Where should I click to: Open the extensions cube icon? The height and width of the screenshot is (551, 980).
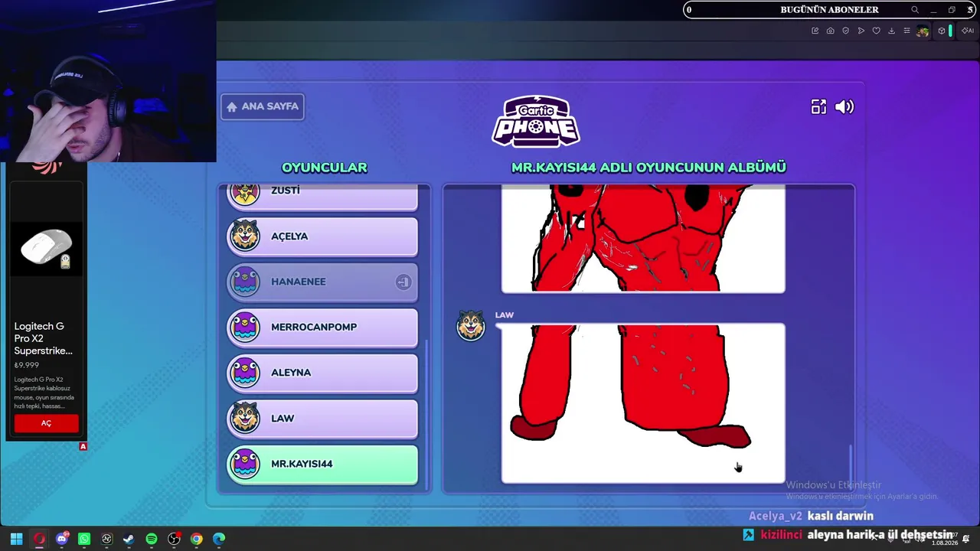tap(942, 31)
